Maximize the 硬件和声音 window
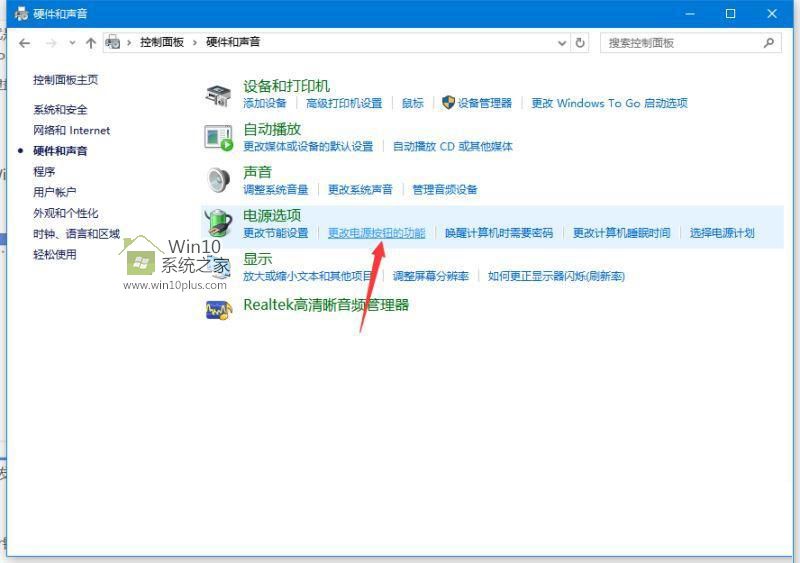 point(730,14)
